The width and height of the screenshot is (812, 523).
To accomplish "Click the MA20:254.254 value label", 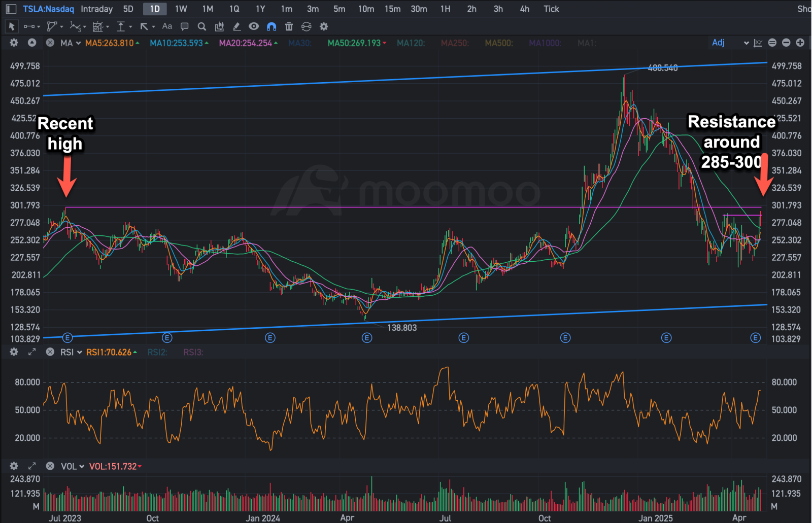I will (246, 43).
